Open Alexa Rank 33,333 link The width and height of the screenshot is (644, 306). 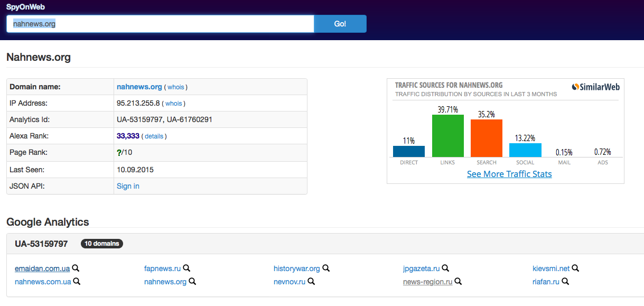(128, 136)
